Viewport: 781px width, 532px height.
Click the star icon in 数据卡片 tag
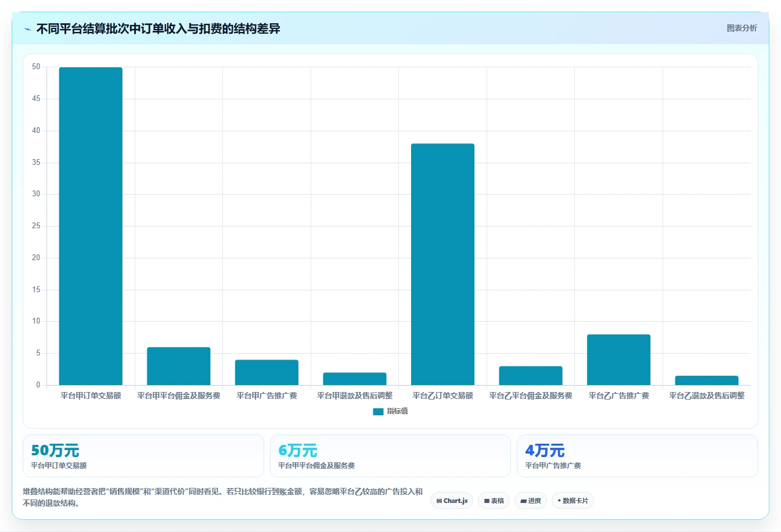tap(559, 501)
